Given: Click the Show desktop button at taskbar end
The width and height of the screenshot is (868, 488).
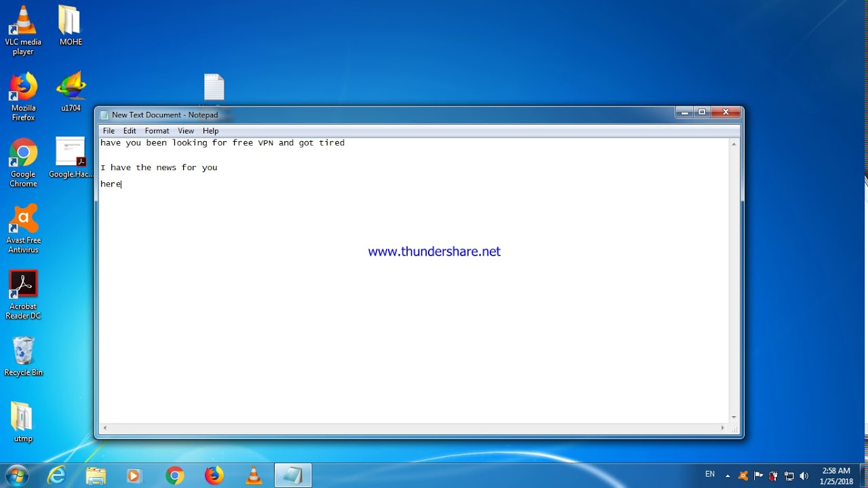Looking at the screenshot, I should (863, 476).
